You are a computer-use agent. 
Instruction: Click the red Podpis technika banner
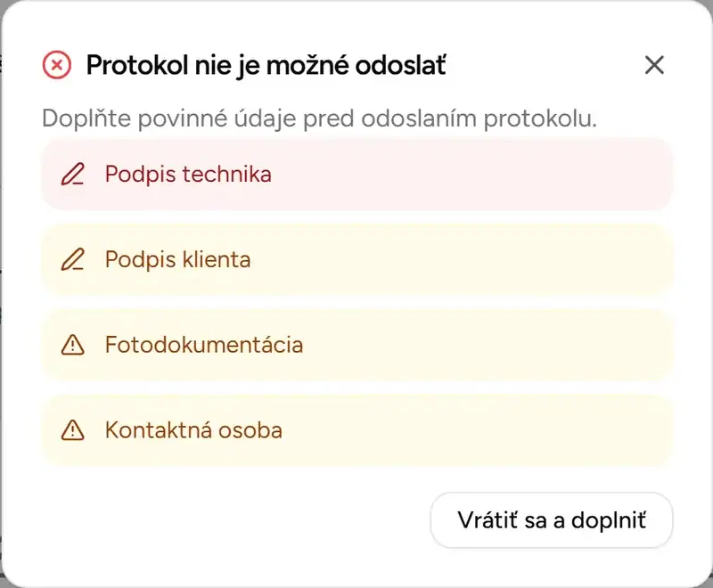point(356,175)
